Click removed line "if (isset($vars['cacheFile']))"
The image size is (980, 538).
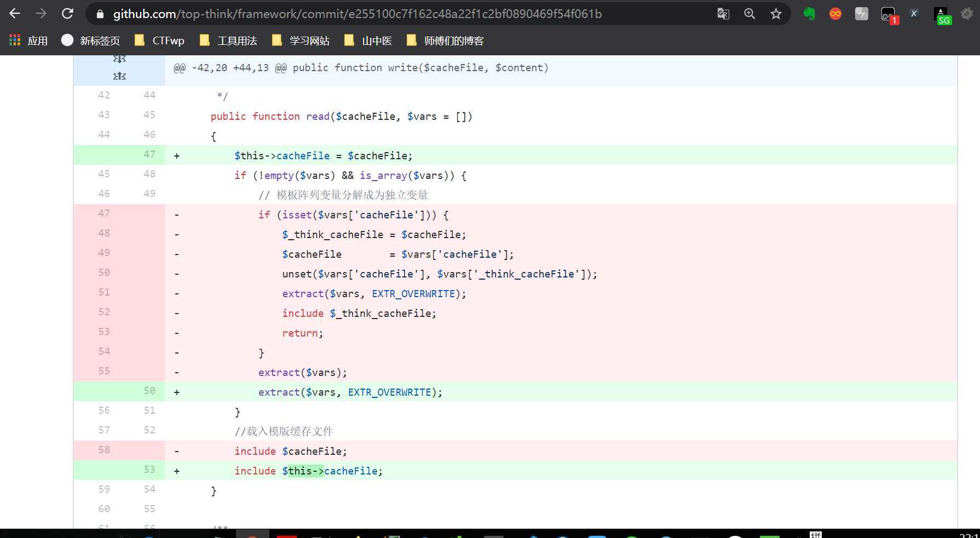(x=353, y=215)
